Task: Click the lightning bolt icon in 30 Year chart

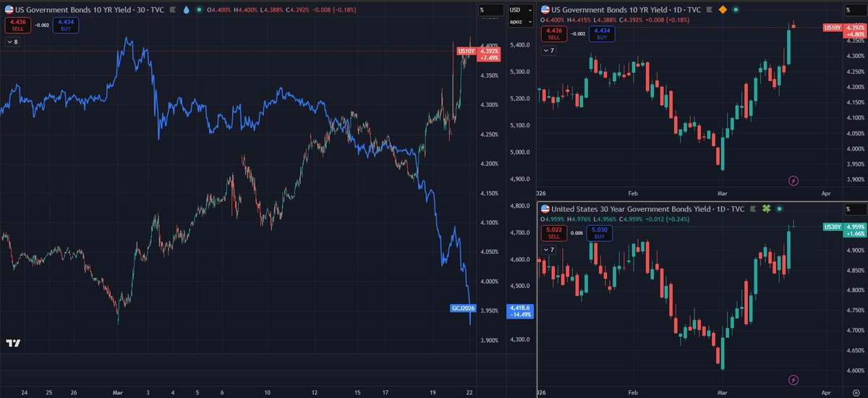Action: point(793,379)
